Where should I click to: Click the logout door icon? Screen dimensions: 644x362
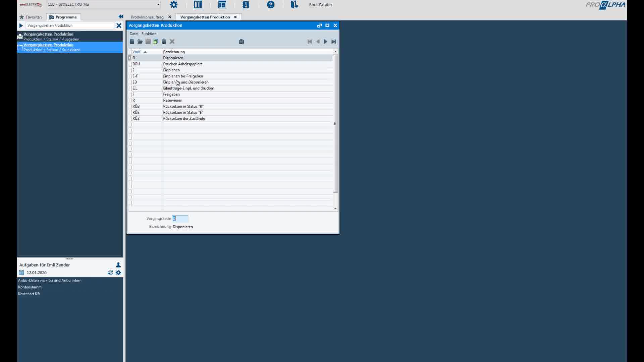pos(294,5)
